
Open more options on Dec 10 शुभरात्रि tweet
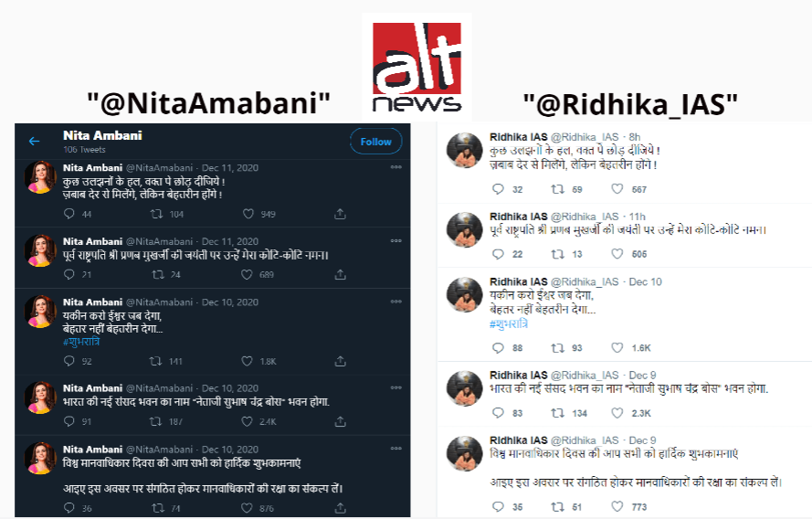(x=396, y=302)
